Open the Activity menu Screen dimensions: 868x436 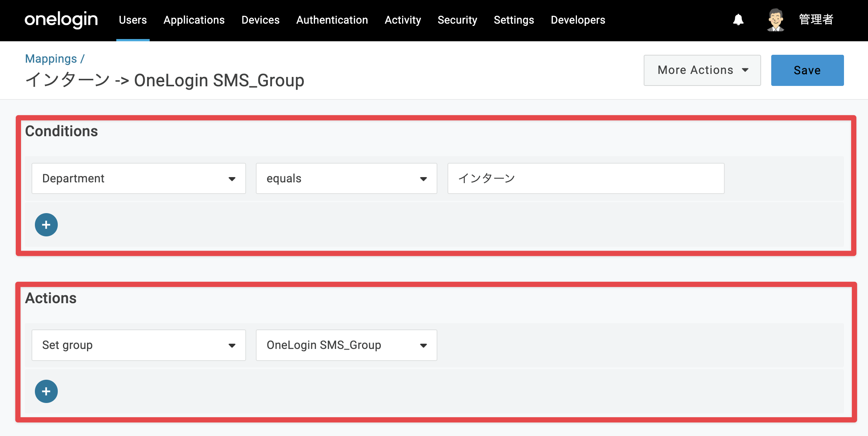(x=403, y=20)
